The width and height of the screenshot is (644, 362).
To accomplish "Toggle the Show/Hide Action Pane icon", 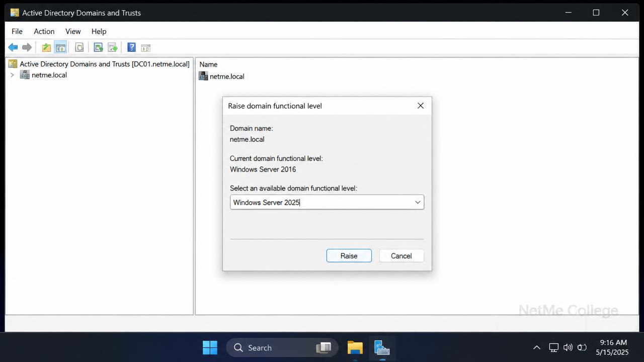I will coord(146,48).
